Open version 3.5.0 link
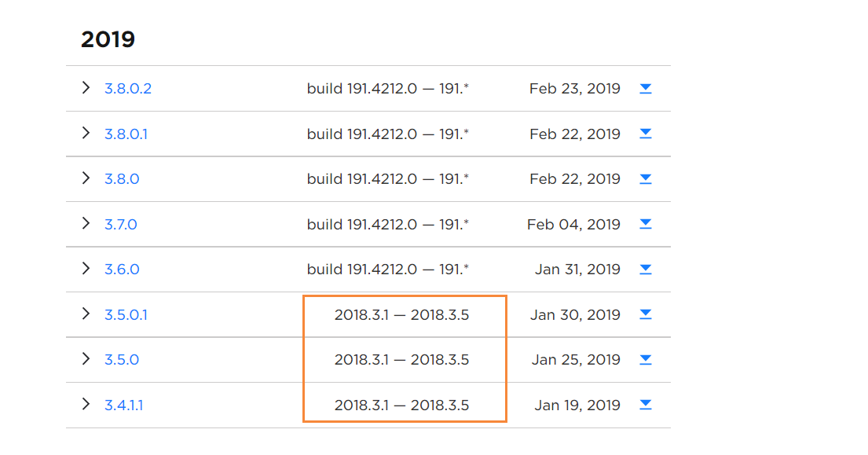Screen dimensions: 868x455 pyautogui.click(x=122, y=360)
